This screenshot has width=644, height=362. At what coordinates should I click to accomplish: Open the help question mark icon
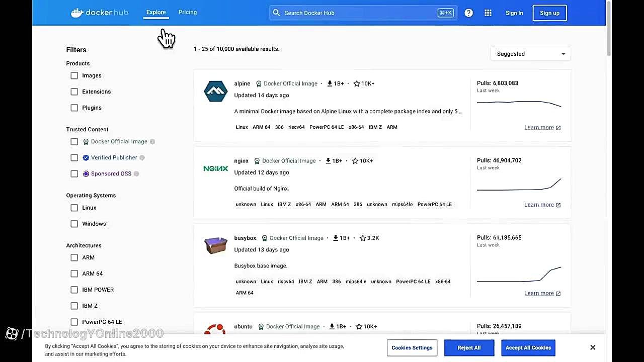[468, 13]
